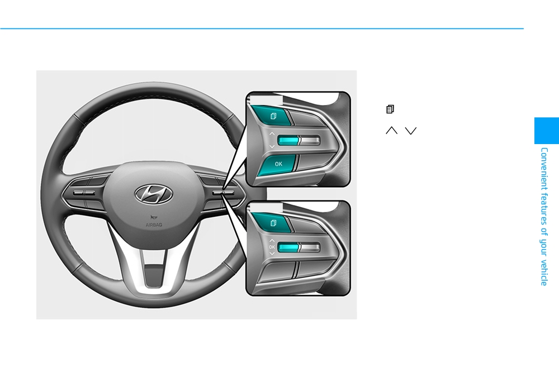This screenshot has width=559, height=392.
Task: Click the blue chapter tab on the right edge
Action: 547,131
